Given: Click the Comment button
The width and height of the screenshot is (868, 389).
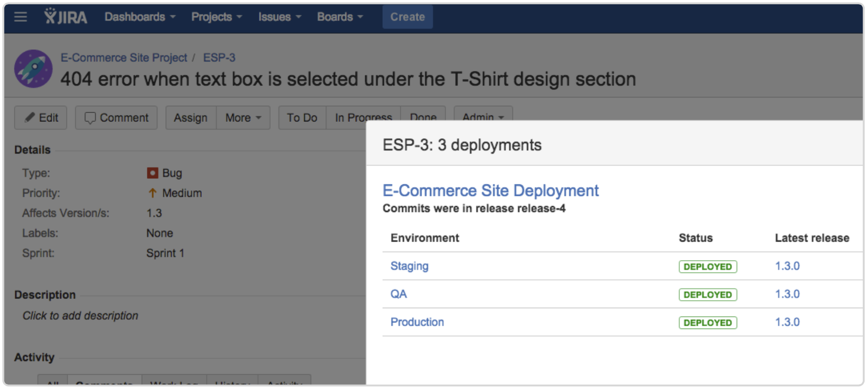Looking at the screenshot, I should point(116,118).
